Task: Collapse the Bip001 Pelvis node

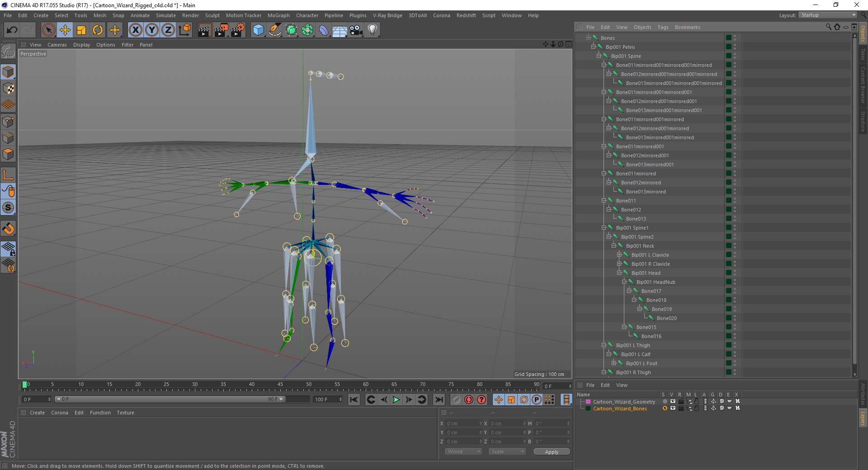Action: 593,47
